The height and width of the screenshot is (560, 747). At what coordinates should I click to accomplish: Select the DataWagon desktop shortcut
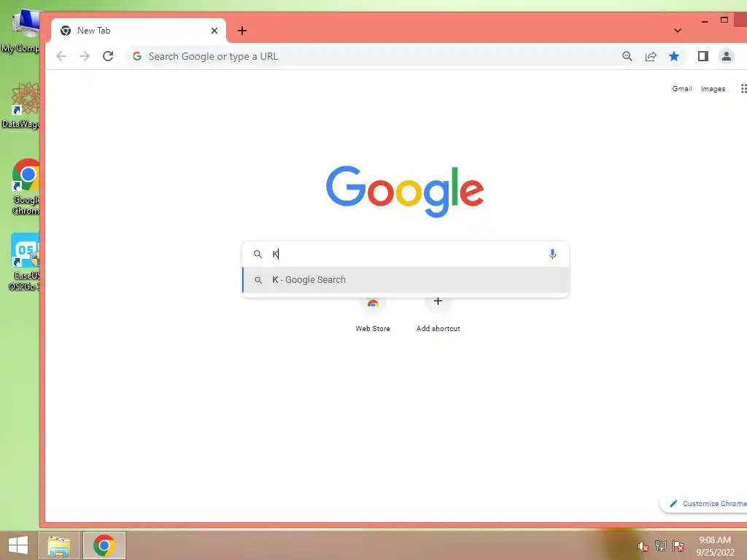pos(21,105)
